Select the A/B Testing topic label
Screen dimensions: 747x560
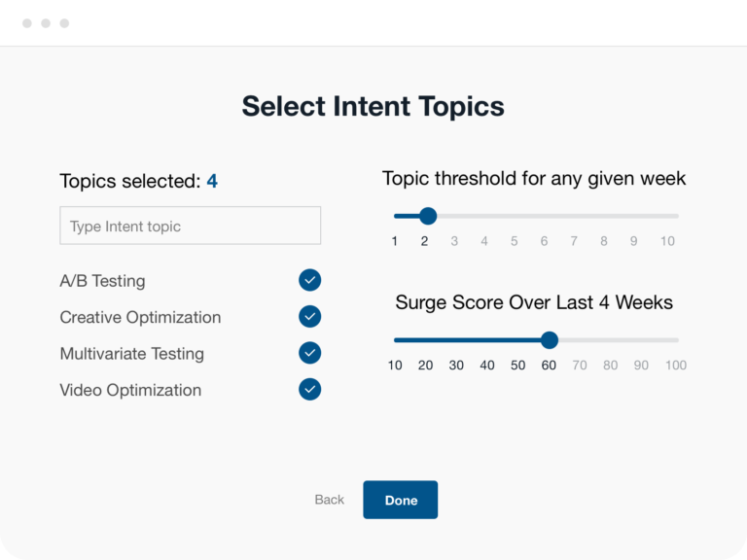pos(102,281)
